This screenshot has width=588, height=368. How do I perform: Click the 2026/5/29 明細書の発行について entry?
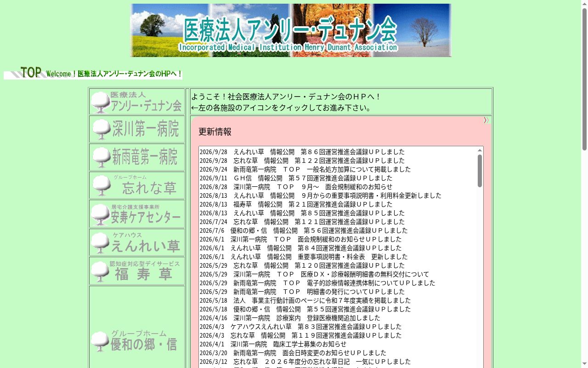coord(302,292)
